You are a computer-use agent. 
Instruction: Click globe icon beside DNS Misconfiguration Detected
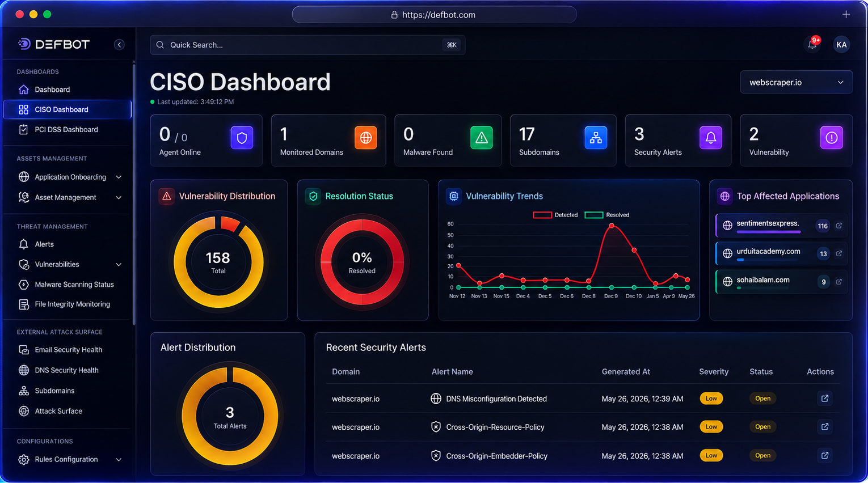(x=436, y=399)
